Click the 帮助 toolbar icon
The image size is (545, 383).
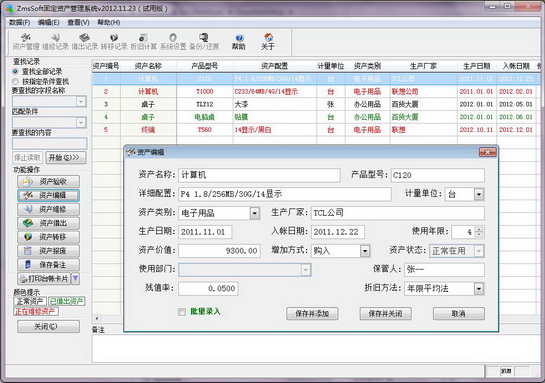pyautogui.click(x=239, y=41)
